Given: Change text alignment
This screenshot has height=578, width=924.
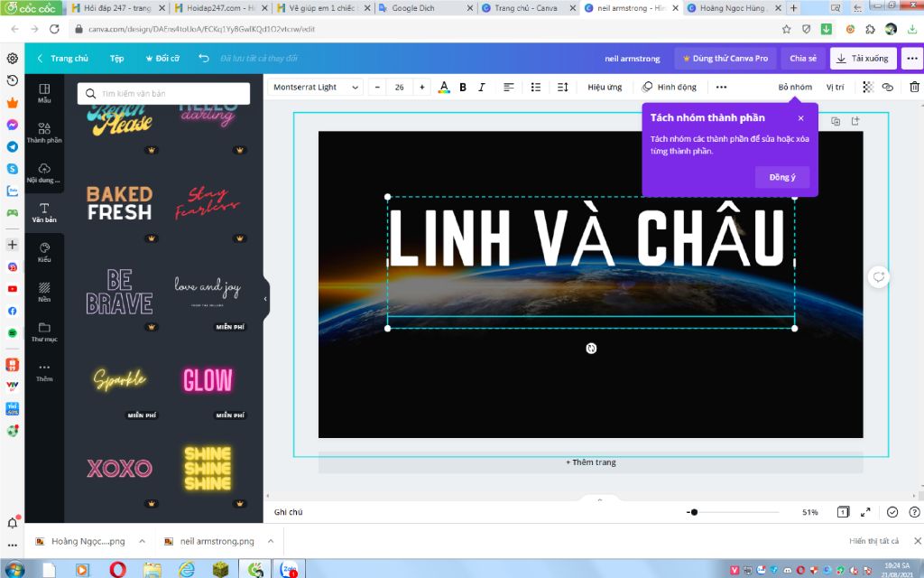Looking at the screenshot, I should coord(509,88).
